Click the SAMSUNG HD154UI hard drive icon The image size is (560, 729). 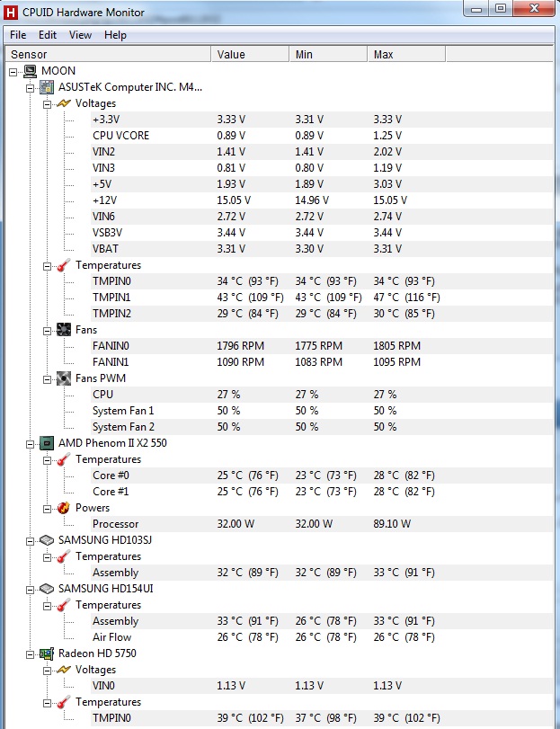tap(47, 589)
